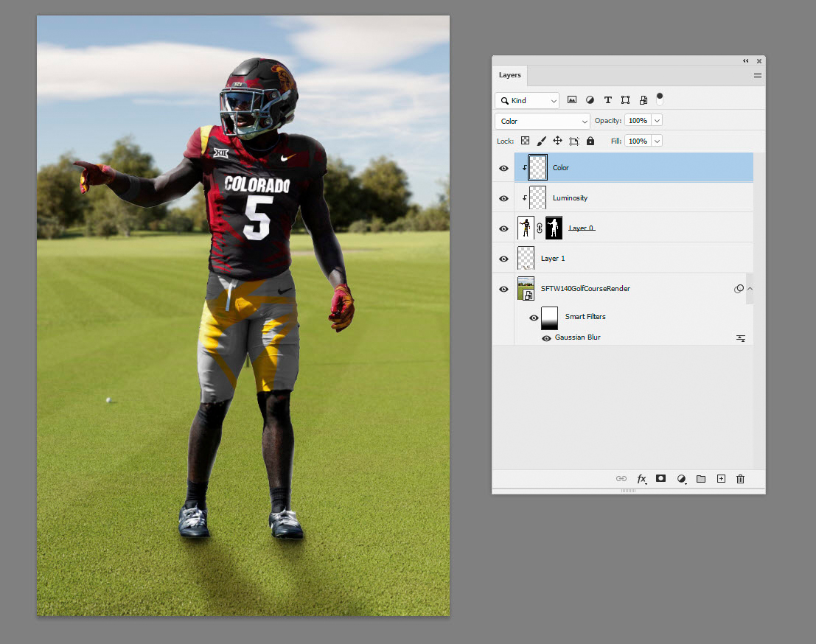816x644 pixels.
Task: Select the Luminosity layer thumbnail
Action: 537,197
